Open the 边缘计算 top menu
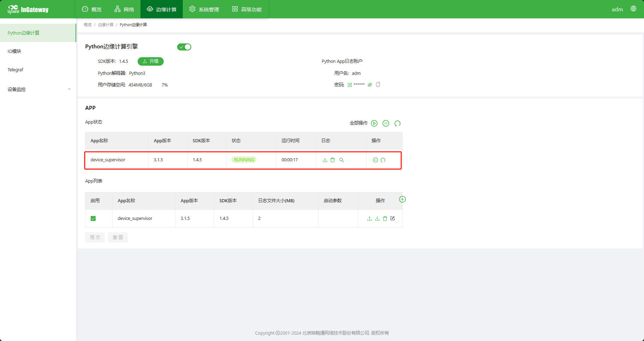This screenshot has width=644, height=341. click(x=162, y=9)
